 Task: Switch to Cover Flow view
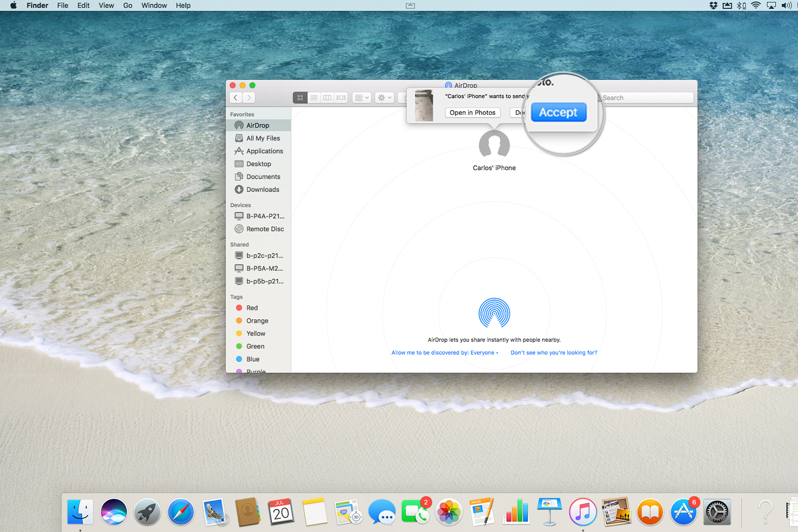point(341,98)
